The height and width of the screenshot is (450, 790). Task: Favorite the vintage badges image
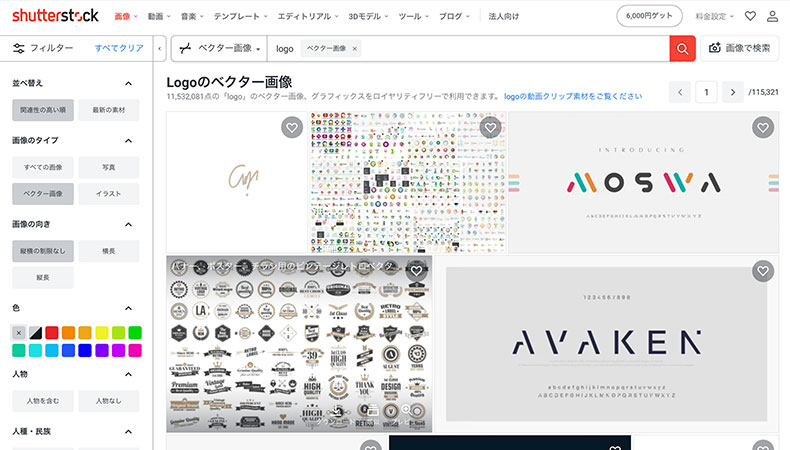point(416,271)
